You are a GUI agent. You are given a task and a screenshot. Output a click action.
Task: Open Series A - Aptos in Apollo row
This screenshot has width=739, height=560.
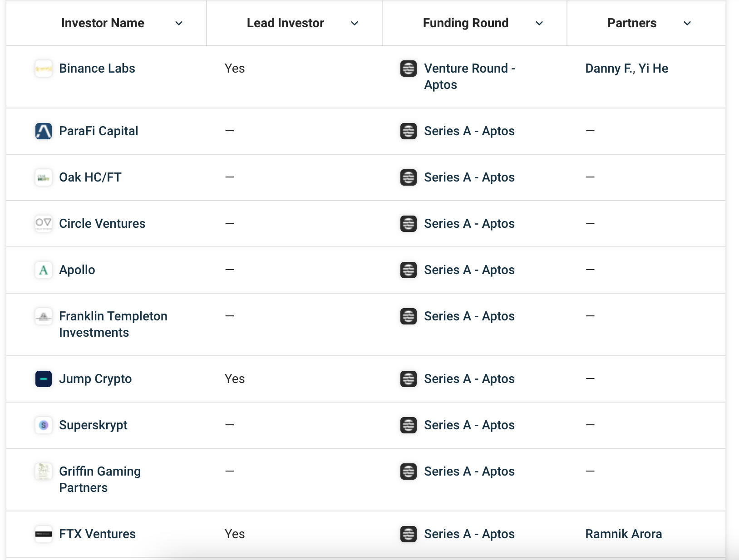(469, 270)
